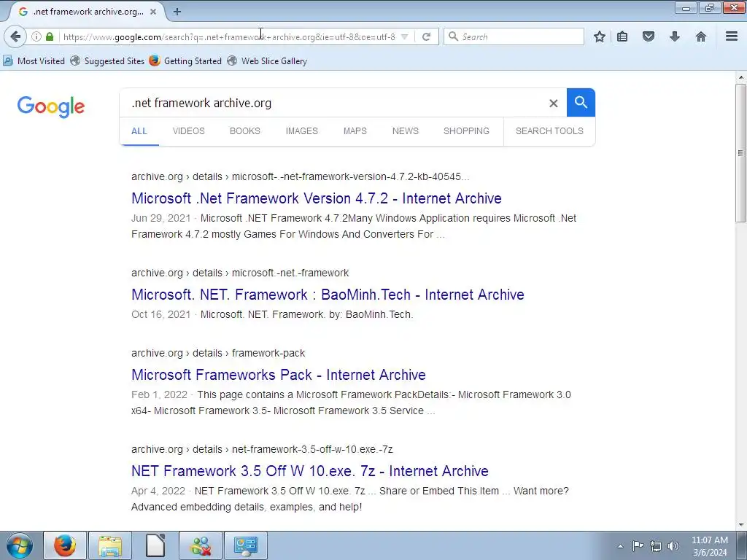The width and height of the screenshot is (747, 560).
Task: Bookmark this page with the star icon
Action: 600,36
